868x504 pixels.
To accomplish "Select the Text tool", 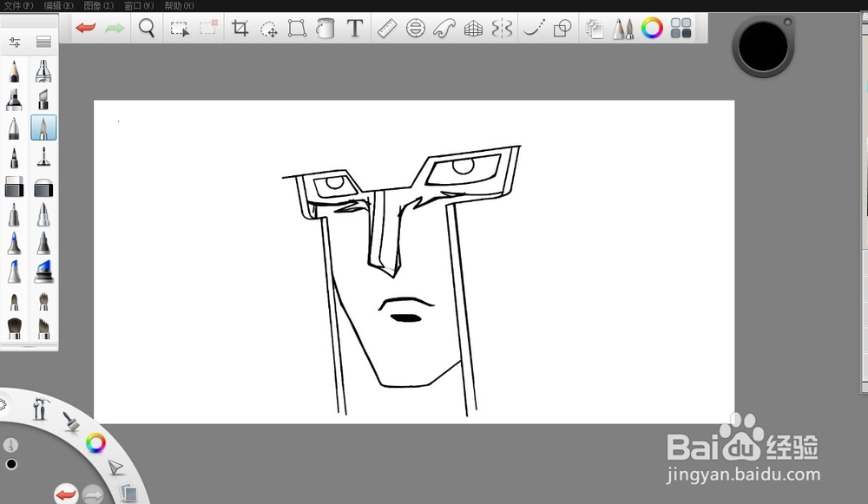I will 355,28.
